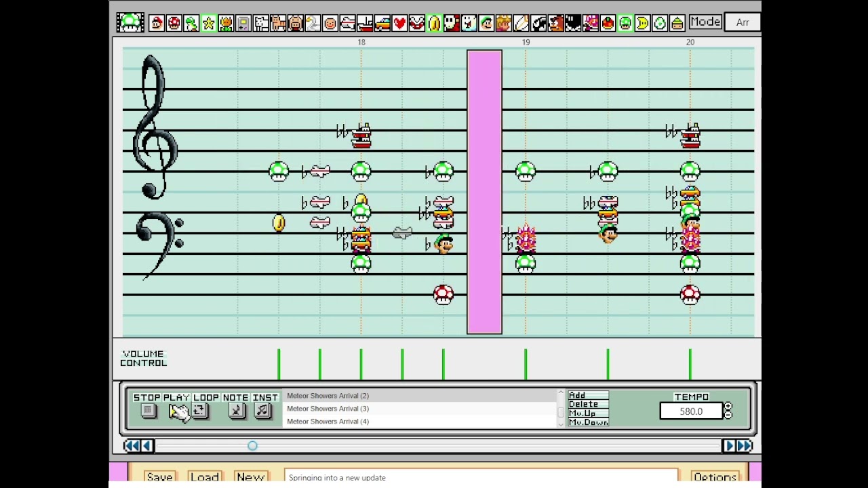Select the Princess Peach instrument
The image size is (868, 488).
tap(503, 23)
